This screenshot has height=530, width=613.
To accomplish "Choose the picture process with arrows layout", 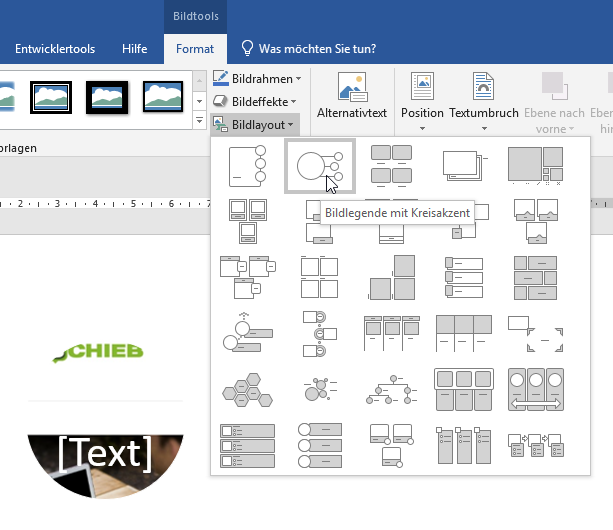I will 536,446.
